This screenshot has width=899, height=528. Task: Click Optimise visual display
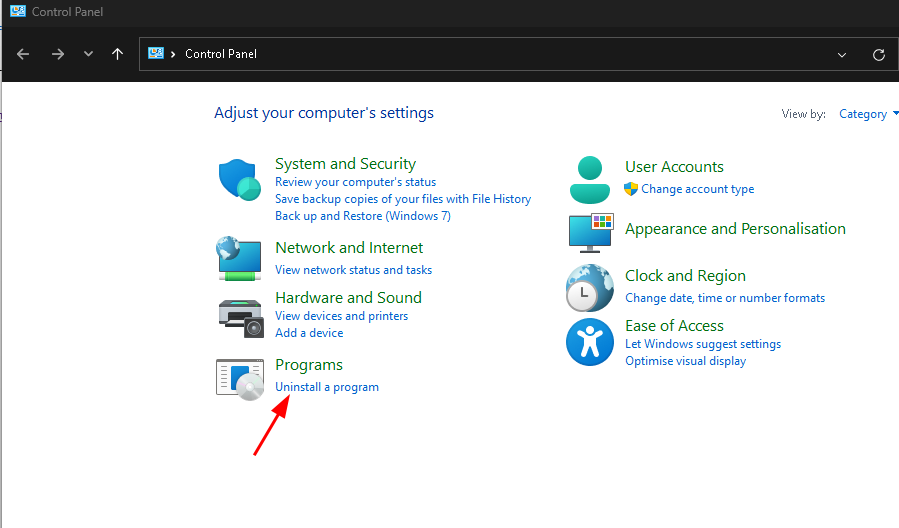(x=686, y=361)
